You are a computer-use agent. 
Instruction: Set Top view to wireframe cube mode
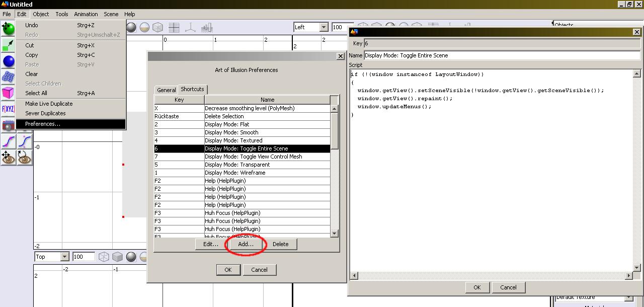104,257
